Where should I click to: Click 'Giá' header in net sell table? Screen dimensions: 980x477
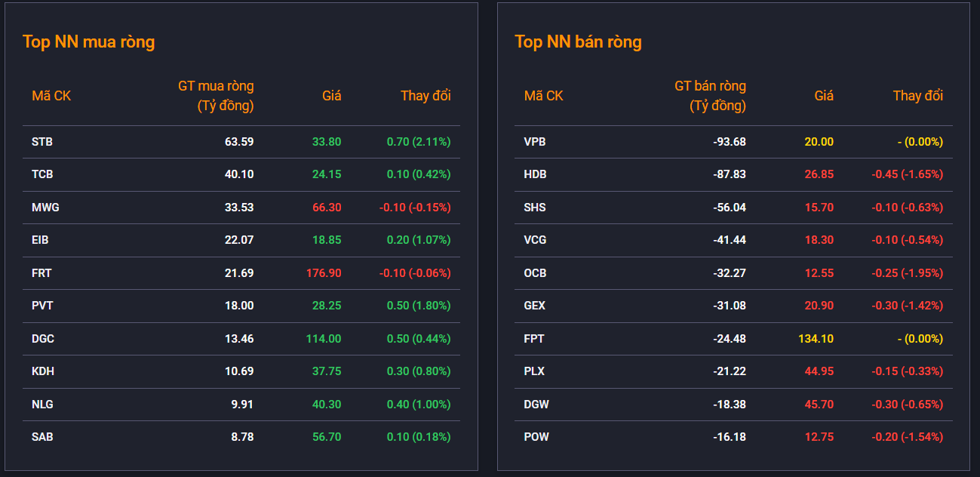click(x=824, y=96)
